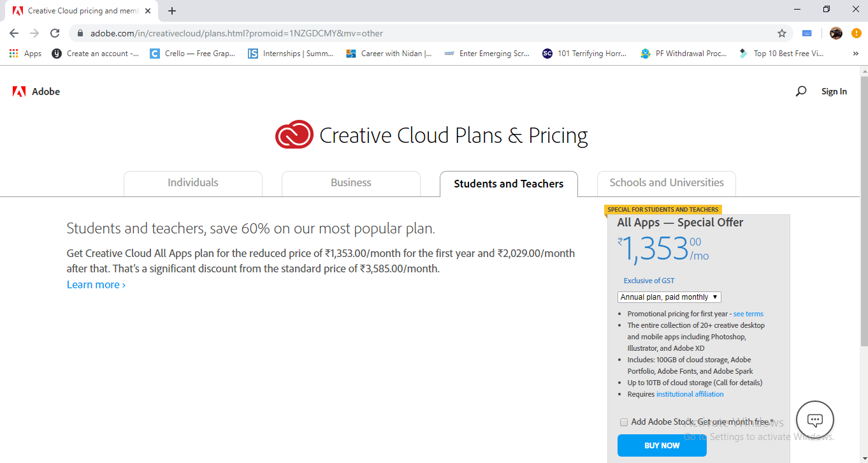The image size is (868, 463).
Task: Reload the page with the refresh icon
Action: pyautogui.click(x=55, y=33)
